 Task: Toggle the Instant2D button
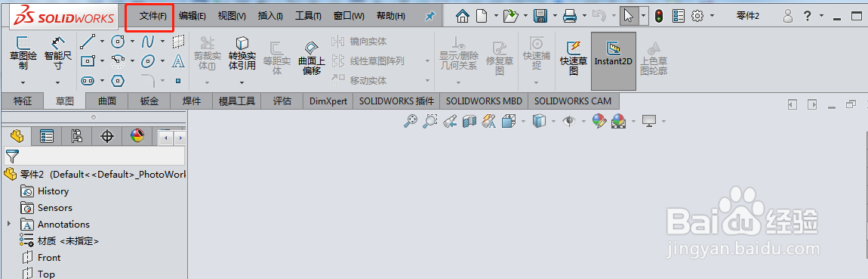click(614, 61)
